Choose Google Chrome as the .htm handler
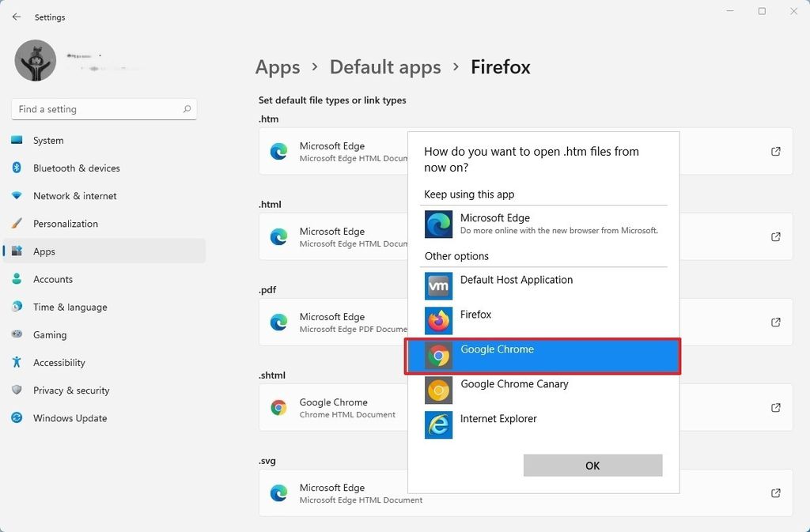Viewport: 810px width, 532px height. (x=541, y=355)
